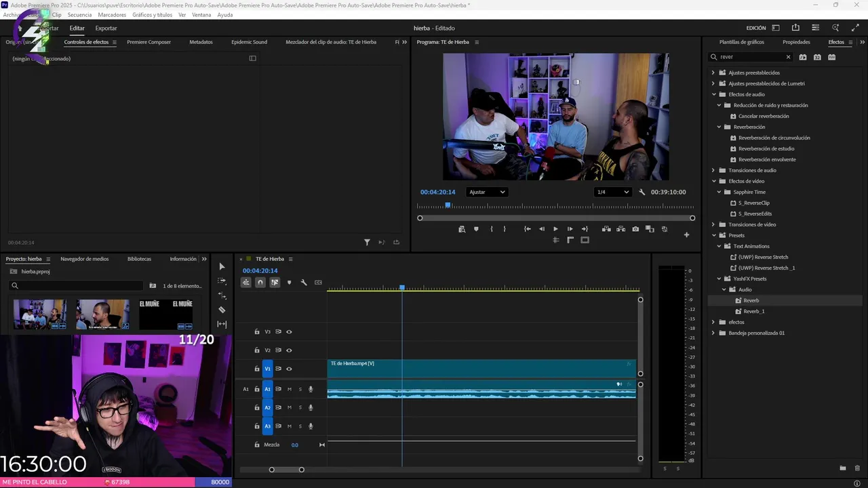
Task: Open Navegador de medios tab
Action: pos(84,259)
